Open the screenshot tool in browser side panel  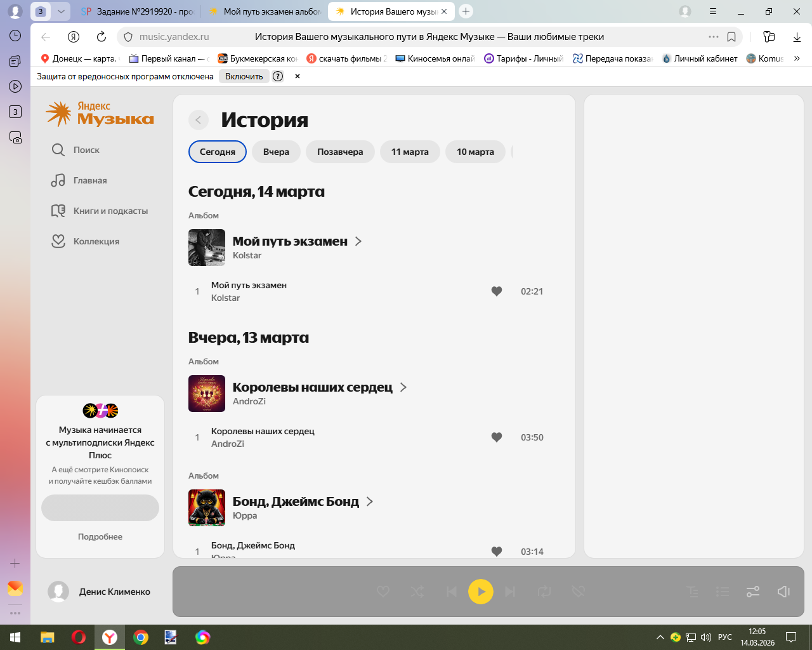tap(15, 137)
